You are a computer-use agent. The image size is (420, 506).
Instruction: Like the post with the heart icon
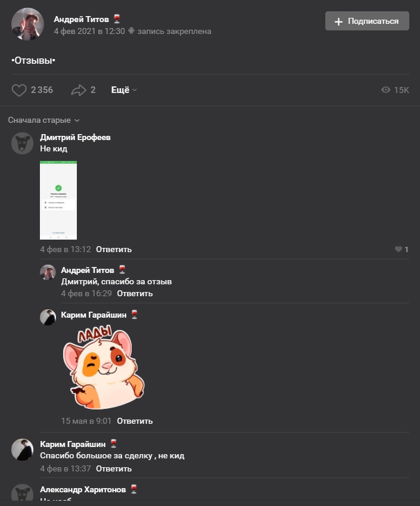coord(19,90)
